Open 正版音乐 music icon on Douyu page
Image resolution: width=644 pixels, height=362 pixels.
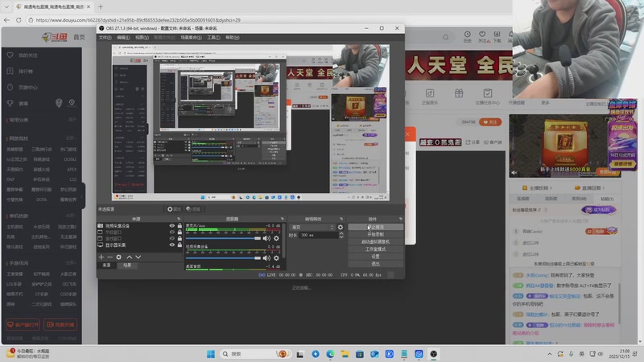pos(430,97)
